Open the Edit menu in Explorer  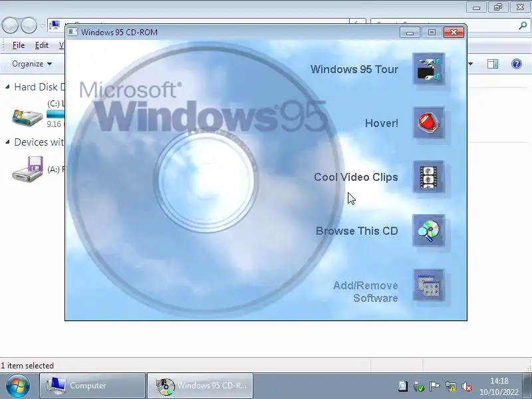click(x=42, y=45)
